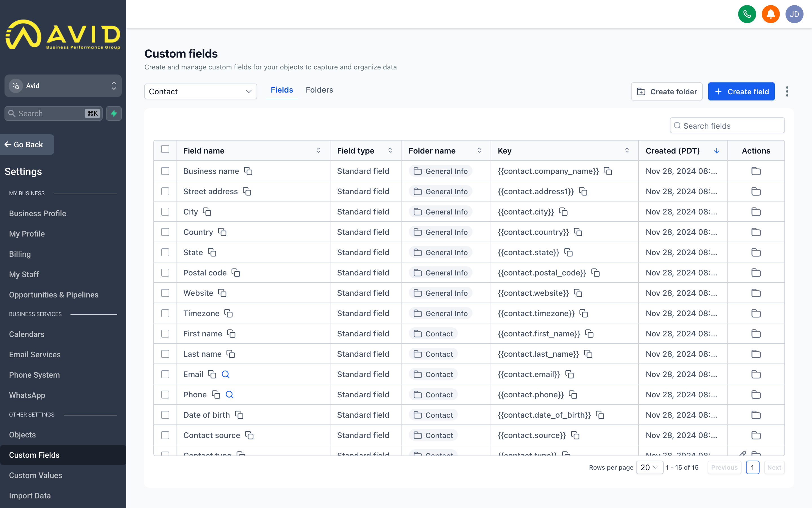Copy the {{contact.first_name}} key
812x508 pixels.
coord(589,334)
